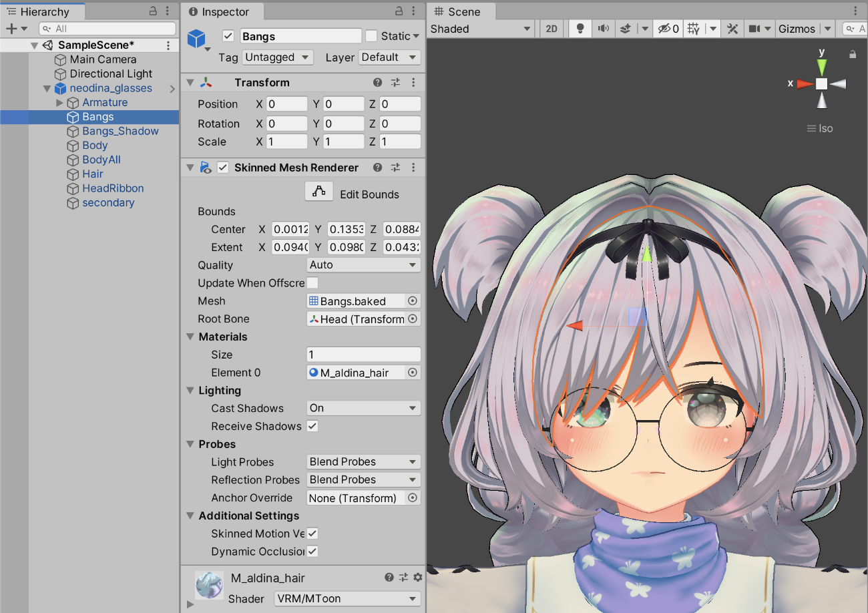Open the SampleScene options menu
The image size is (868, 613).
(x=168, y=45)
